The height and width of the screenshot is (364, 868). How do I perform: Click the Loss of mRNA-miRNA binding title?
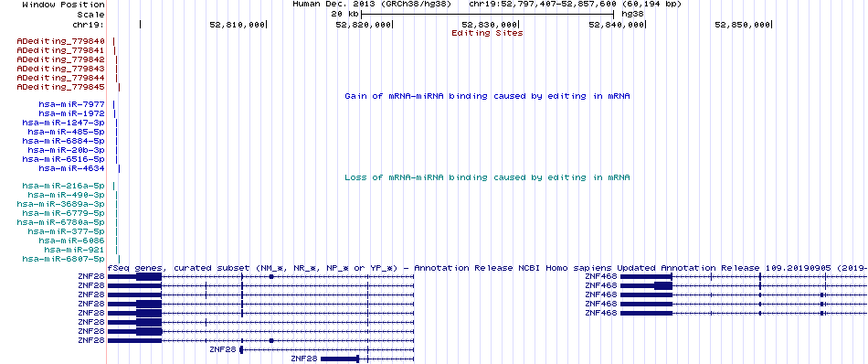point(487,177)
